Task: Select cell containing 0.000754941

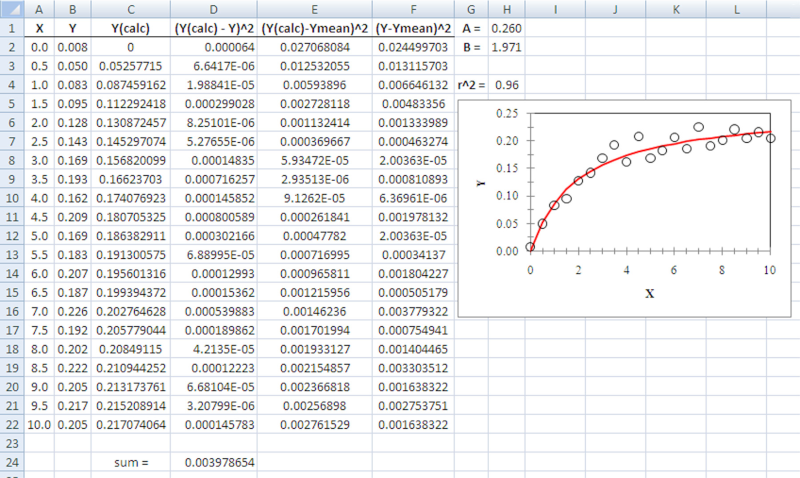Action: (x=413, y=330)
